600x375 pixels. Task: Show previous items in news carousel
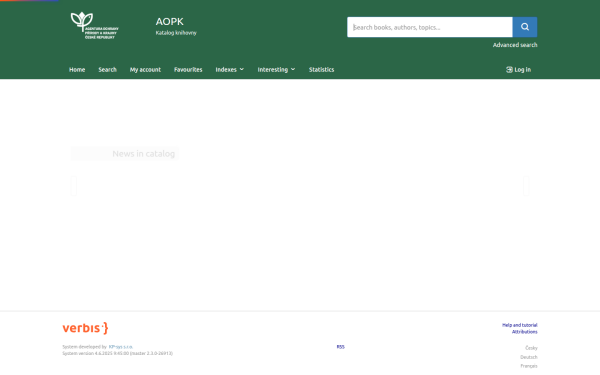coord(74,186)
